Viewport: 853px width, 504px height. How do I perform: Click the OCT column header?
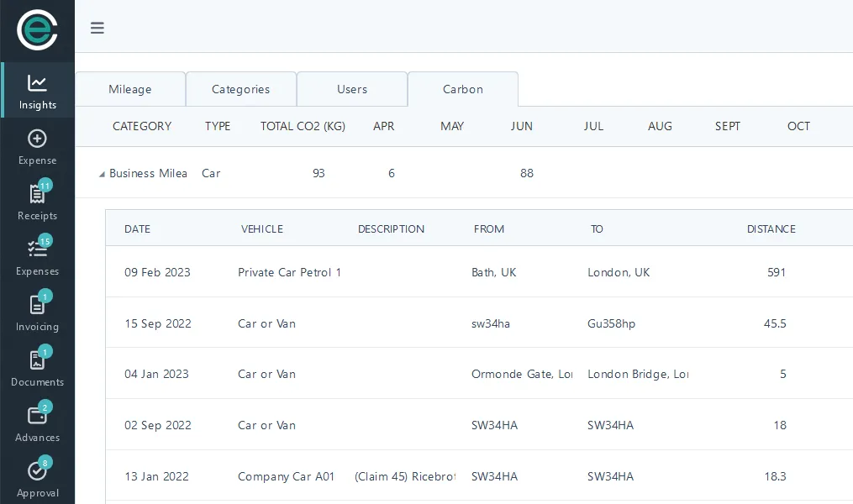click(798, 126)
